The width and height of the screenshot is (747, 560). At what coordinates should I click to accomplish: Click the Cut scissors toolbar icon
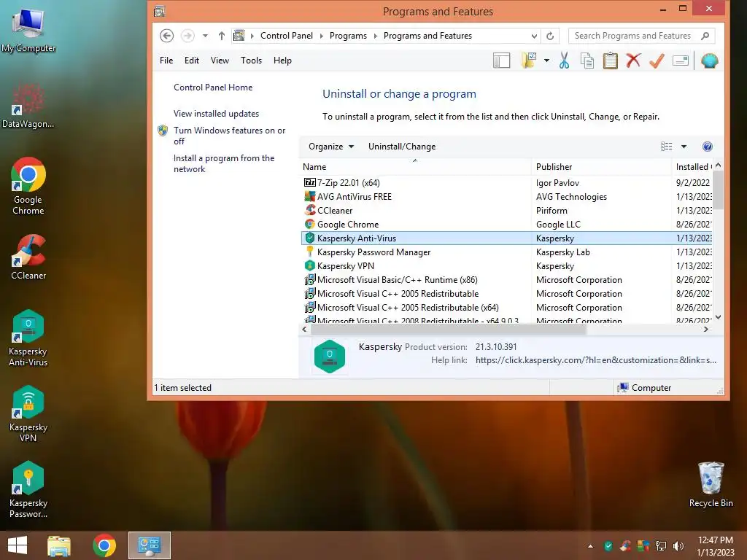(564, 61)
